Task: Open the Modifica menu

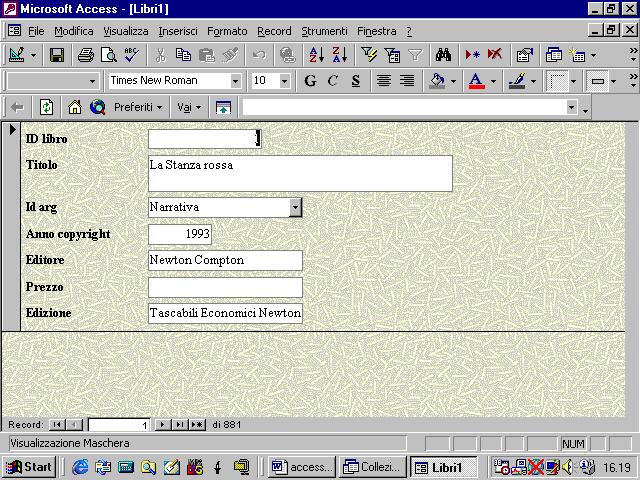Action: click(74, 31)
